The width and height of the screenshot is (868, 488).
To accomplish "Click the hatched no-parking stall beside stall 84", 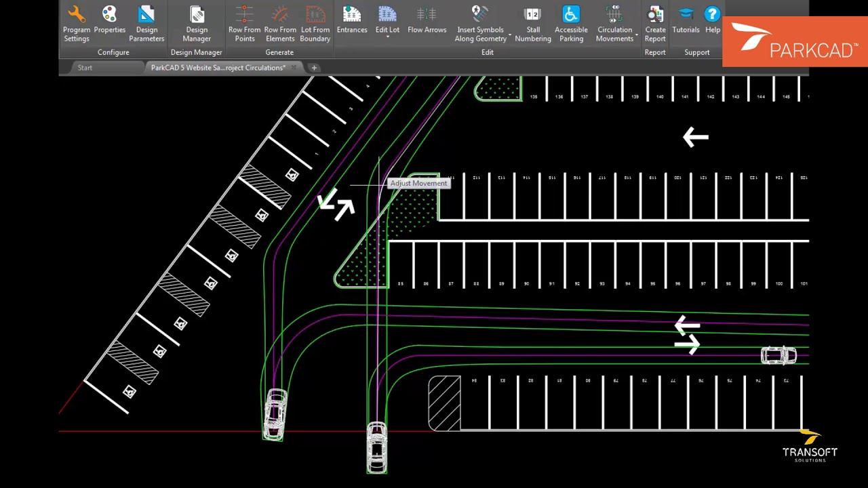I will pos(445,403).
